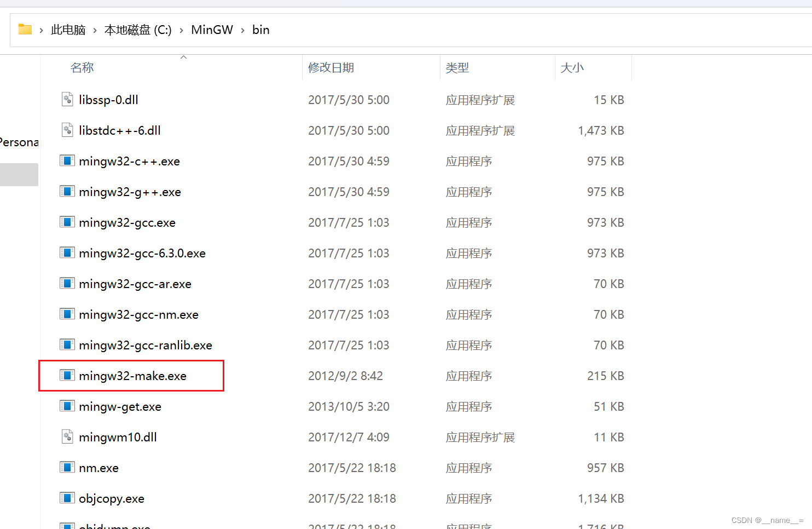Go to the MinGW breadcrumb entry
The width and height of the screenshot is (812, 529).
pyautogui.click(x=212, y=30)
